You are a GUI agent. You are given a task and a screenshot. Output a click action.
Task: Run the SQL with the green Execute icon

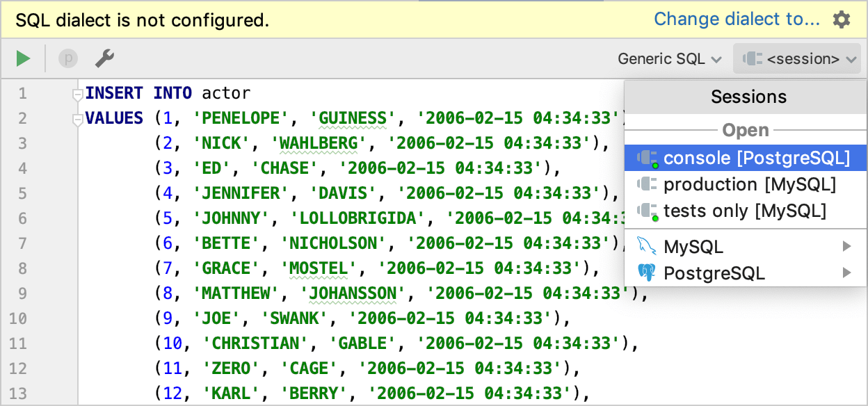point(24,58)
